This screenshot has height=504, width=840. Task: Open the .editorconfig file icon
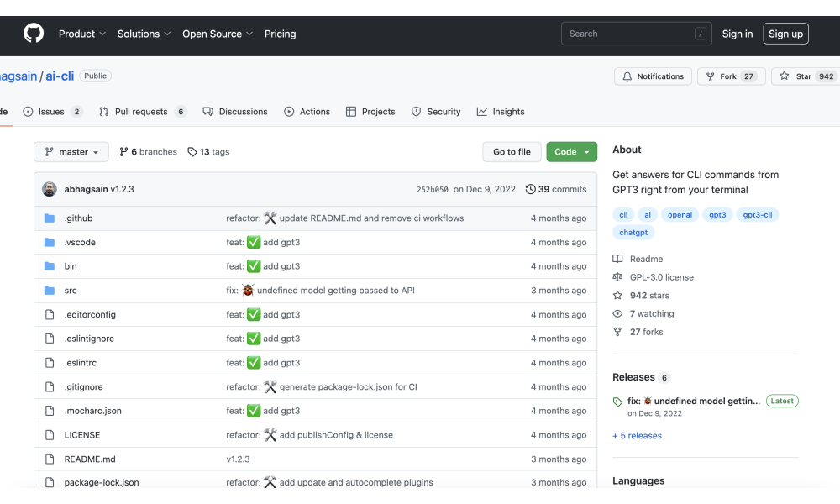click(50, 314)
